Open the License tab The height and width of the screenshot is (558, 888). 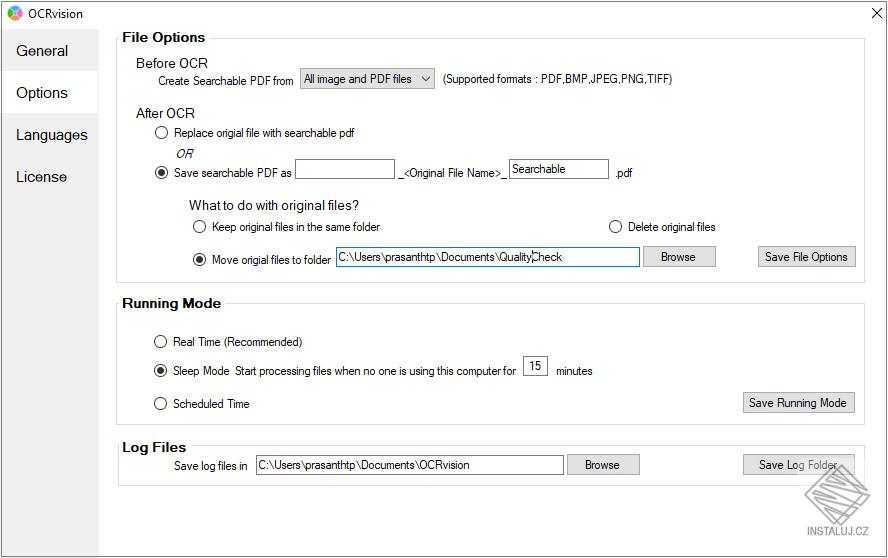41,177
